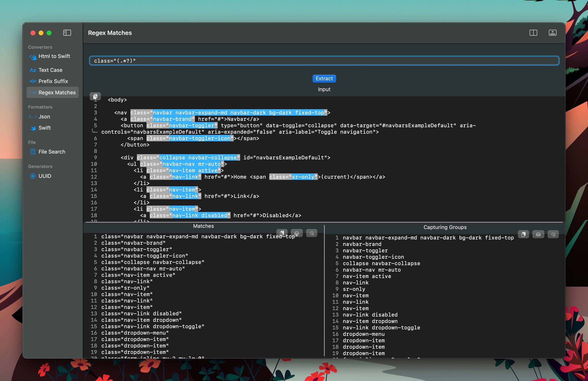Screen dimensions: 588x381
Task: Click the Aa icon for Text Case
Action: point(33,70)
